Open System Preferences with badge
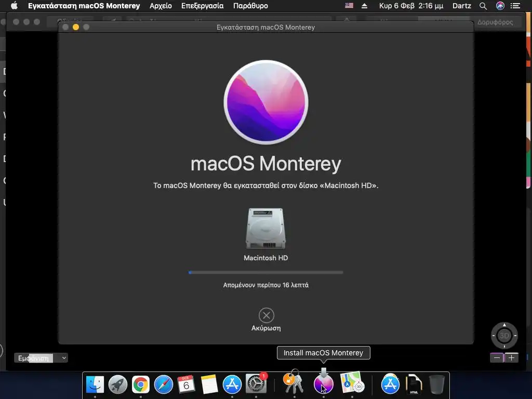532x399 pixels. [x=256, y=384]
